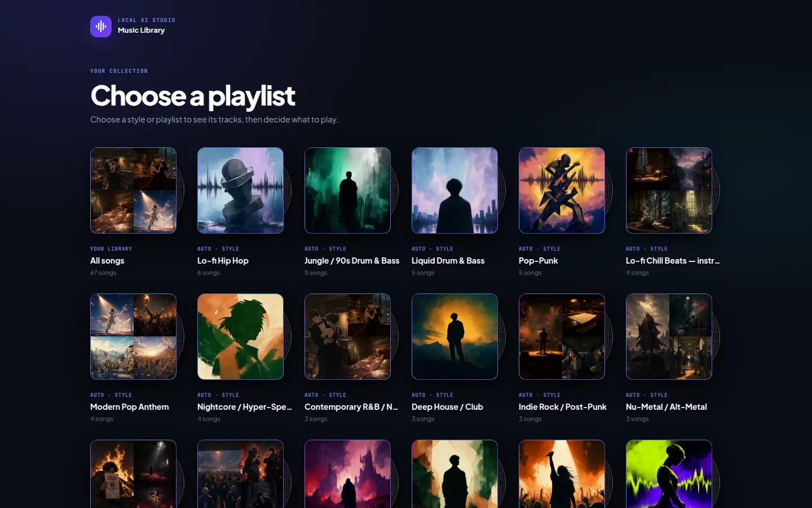Open the Lo-fi Hip Hop playlist cover
Screen dimensions: 812x508
(x=240, y=190)
